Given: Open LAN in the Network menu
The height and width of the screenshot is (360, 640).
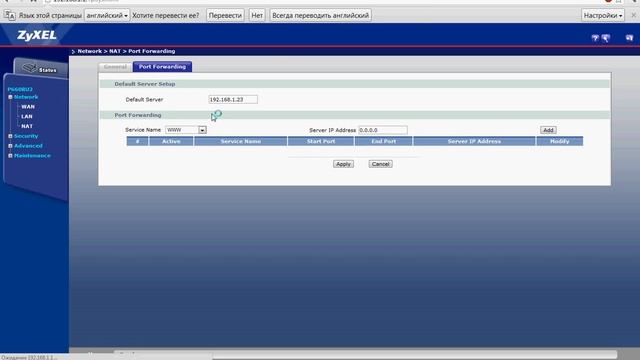Looking at the screenshot, I should 27,116.
